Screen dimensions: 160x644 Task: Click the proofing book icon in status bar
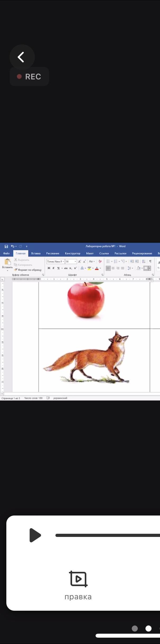pyautogui.click(x=48, y=398)
